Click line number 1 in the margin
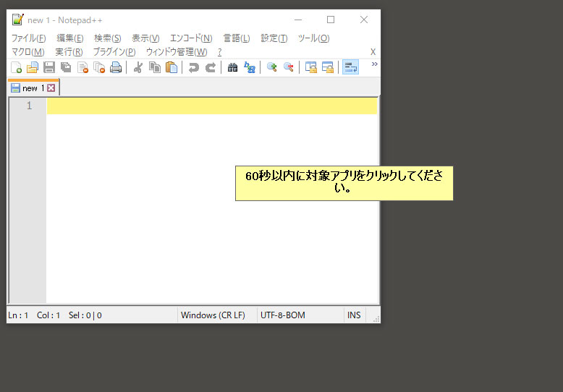This screenshot has width=563, height=392. click(x=29, y=106)
